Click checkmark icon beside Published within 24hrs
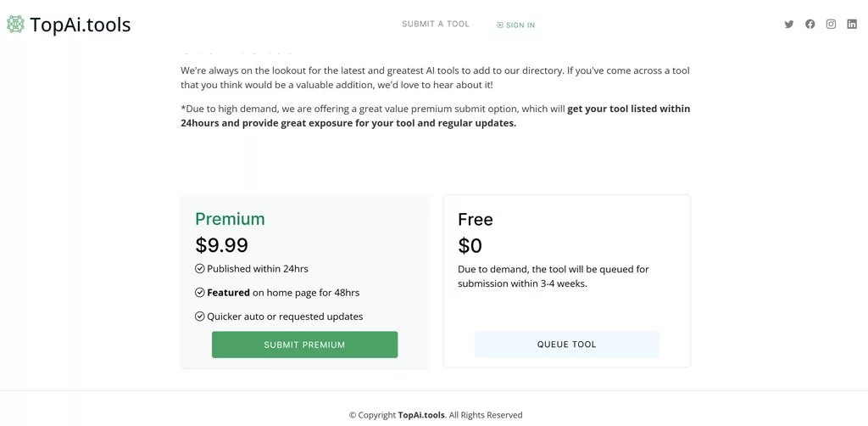This screenshot has width=868, height=426. (200, 269)
